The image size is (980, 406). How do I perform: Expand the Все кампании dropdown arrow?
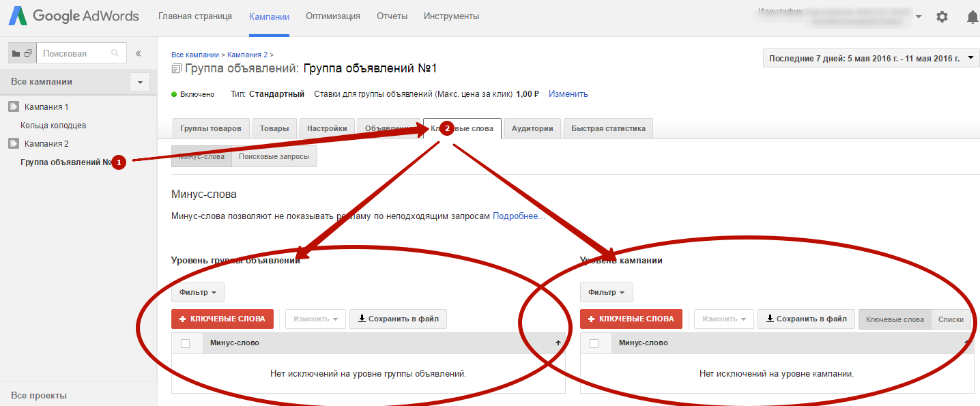tap(140, 82)
